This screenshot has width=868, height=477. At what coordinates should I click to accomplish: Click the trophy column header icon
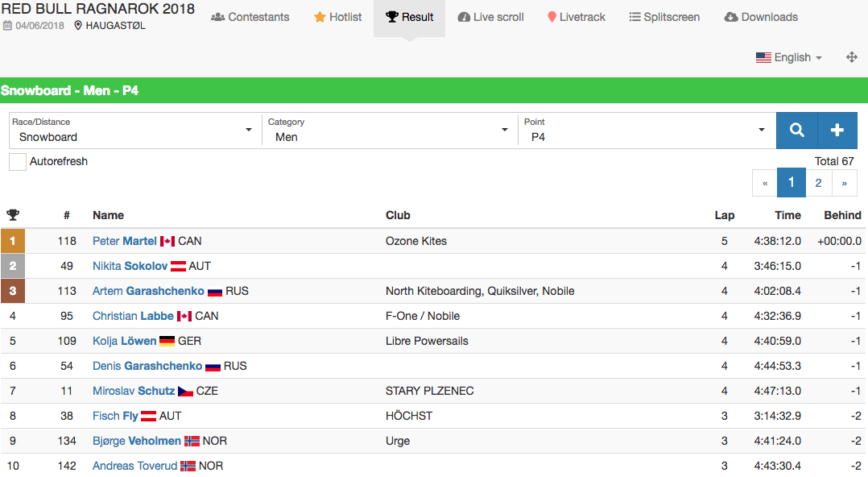13,215
